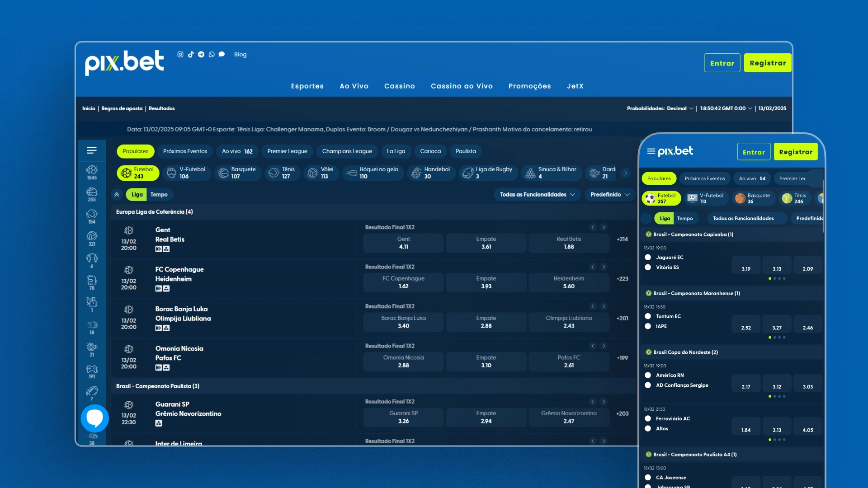The height and width of the screenshot is (488, 868).
Task: Switch desktop grouping to Tempo
Action: [159, 195]
